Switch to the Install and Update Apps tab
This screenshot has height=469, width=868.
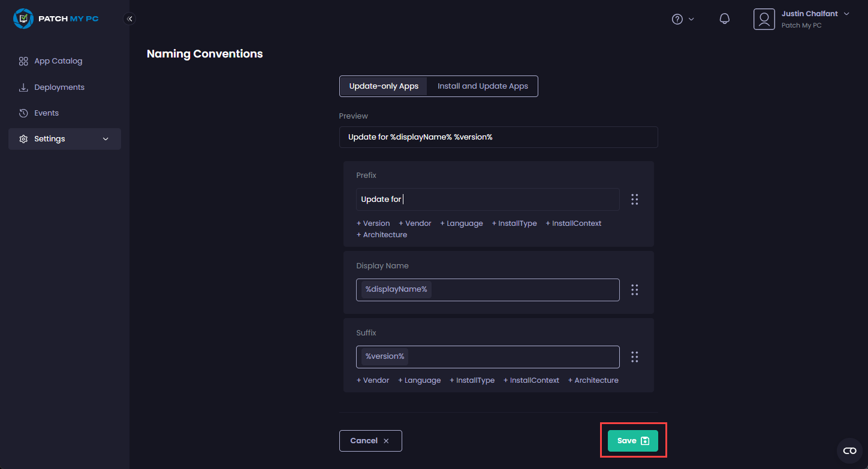tap(482, 86)
